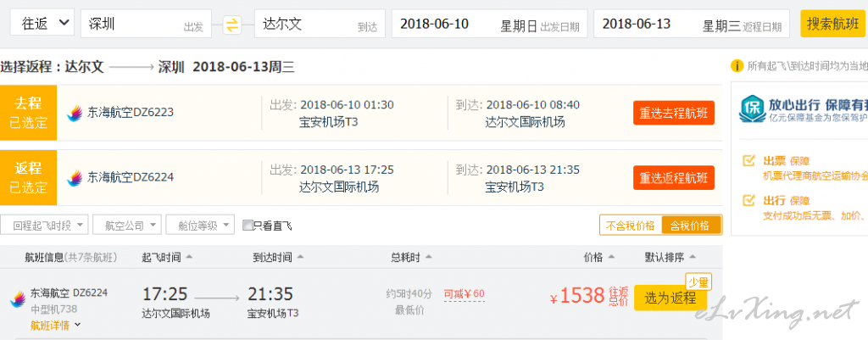Expand 航班详情 for flight DZ6224
The width and height of the screenshot is (868, 340).
point(56,325)
